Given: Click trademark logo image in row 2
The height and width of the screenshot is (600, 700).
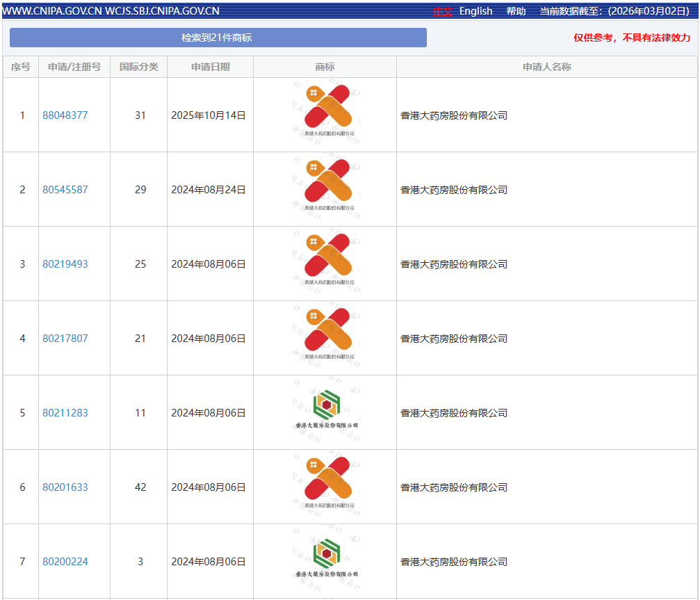Looking at the screenshot, I should (x=325, y=186).
